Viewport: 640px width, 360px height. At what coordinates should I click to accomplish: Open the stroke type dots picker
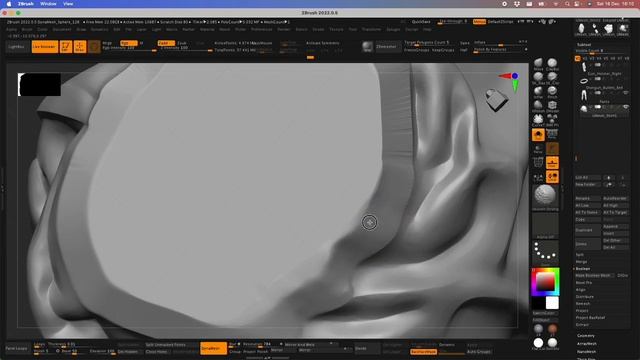[x=545, y=252]
